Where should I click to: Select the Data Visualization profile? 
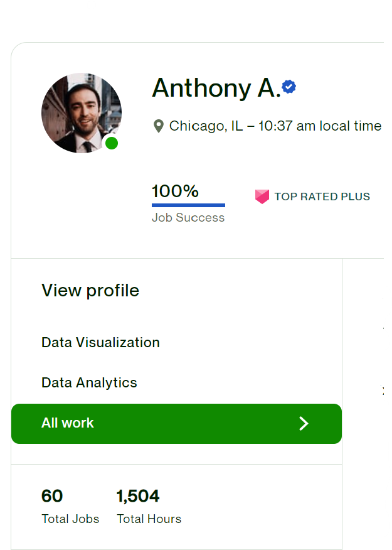(100, 342)
